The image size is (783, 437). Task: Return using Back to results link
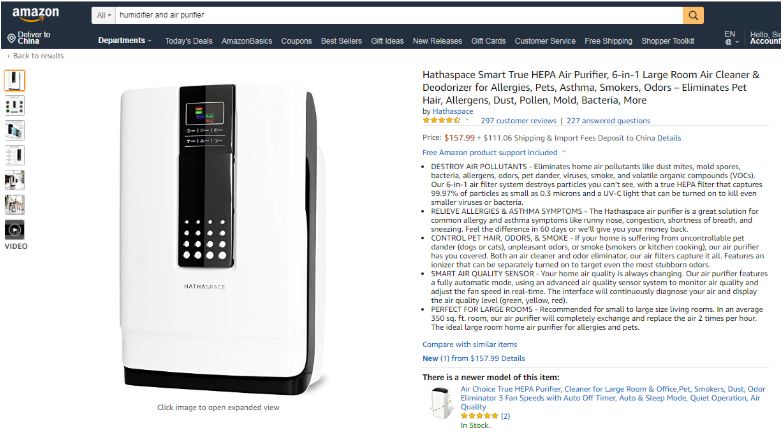point(38,56)
